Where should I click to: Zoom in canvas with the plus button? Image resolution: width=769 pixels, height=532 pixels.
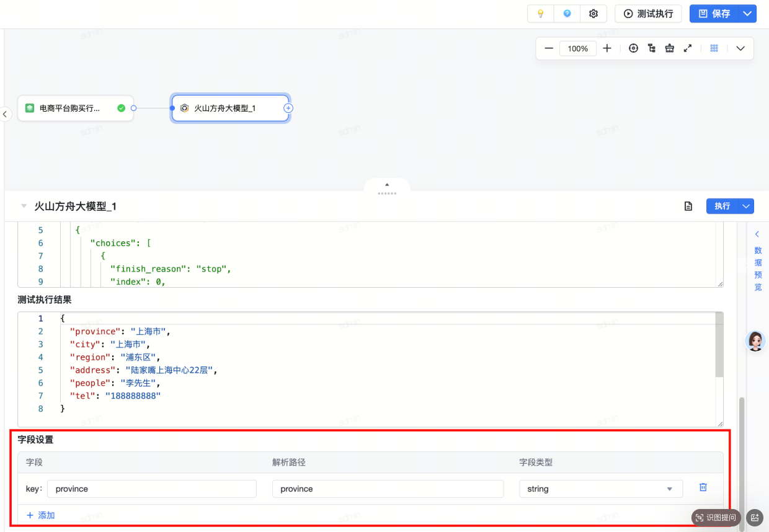[607, 48]
